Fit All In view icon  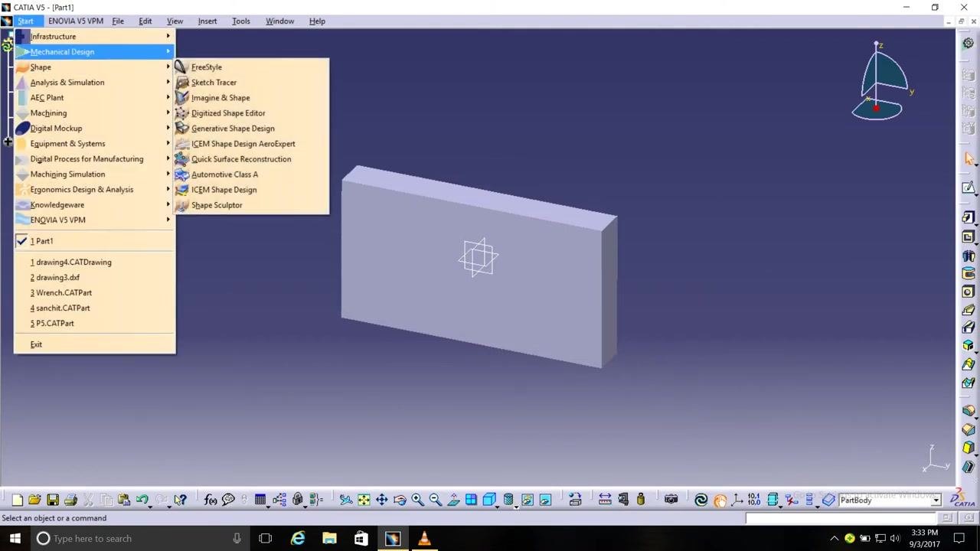coord(364,500)
